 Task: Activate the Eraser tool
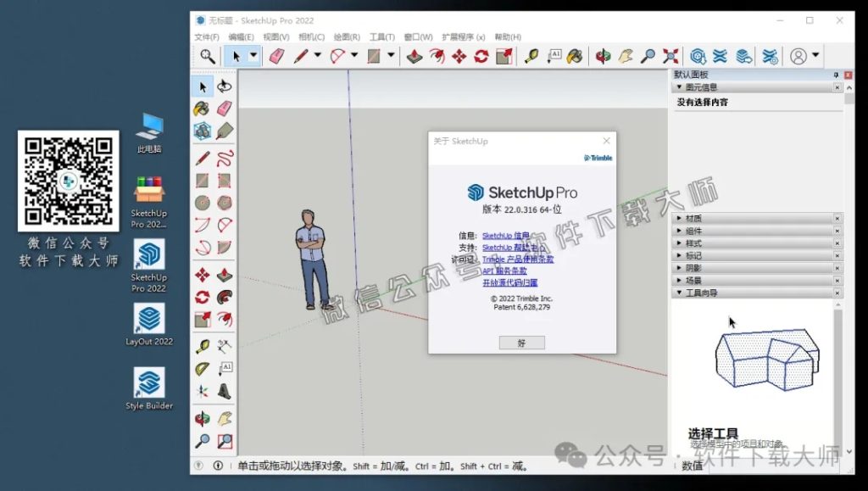(x=277, y=55)
